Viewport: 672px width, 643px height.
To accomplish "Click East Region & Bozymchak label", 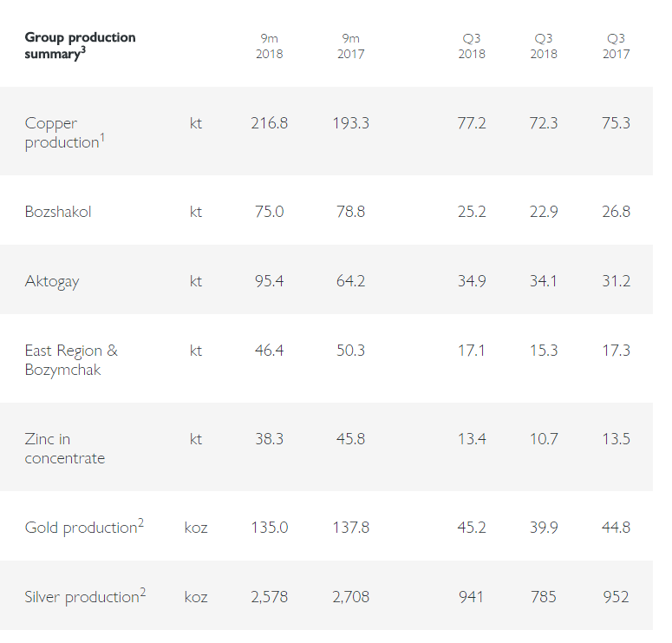I will click(x=71, y=360).
